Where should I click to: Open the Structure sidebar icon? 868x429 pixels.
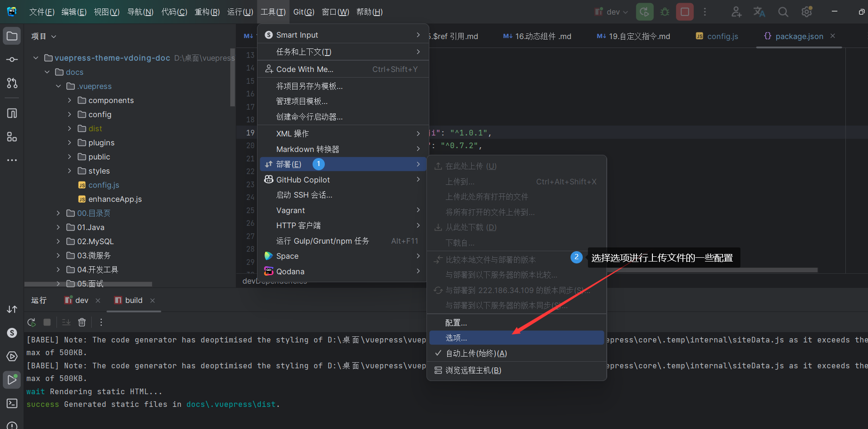coord(12,137)
